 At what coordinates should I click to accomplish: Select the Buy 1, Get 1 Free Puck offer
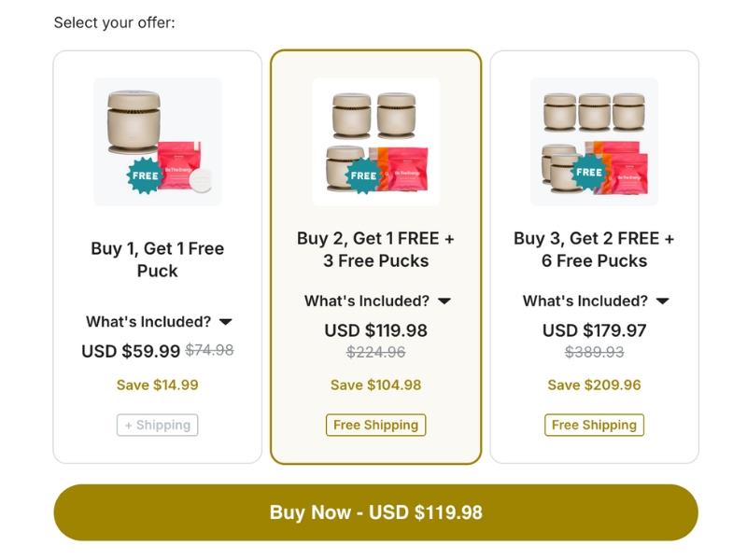(157, 259)
